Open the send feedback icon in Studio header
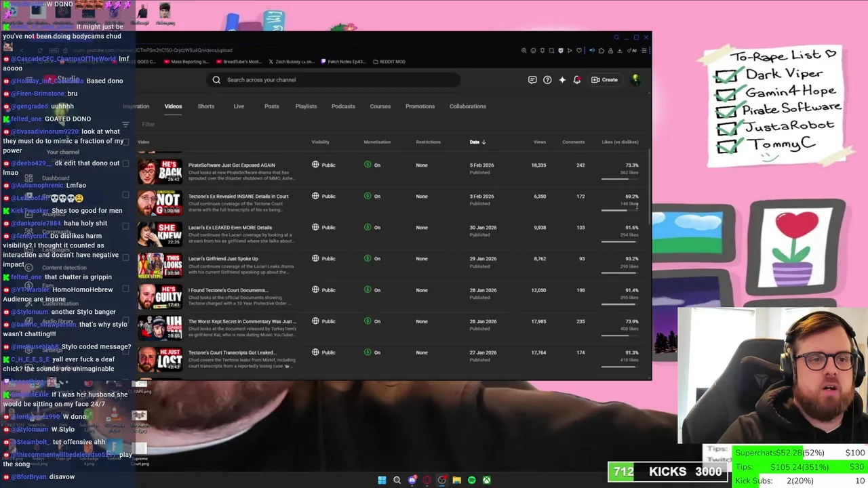The image size is (868, 488). (532, 80)
